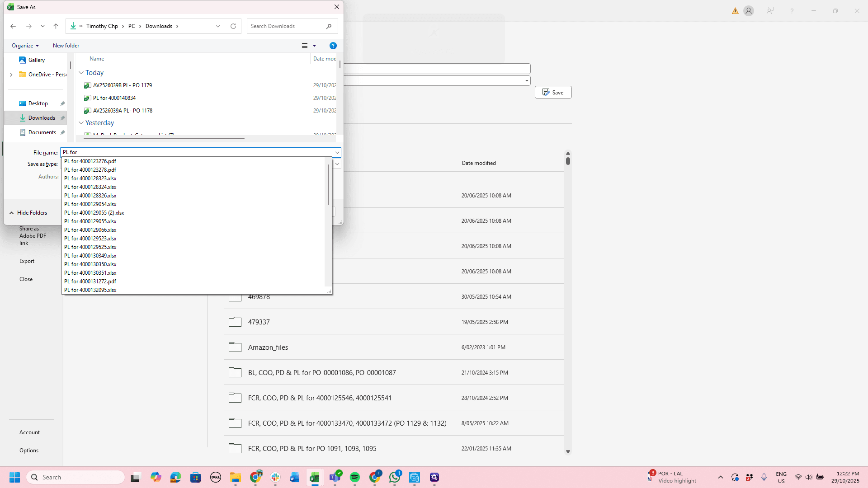Viewport: 868px width, 488px height.
Task: Click Hide Folders button
Action: pos(28,213)
